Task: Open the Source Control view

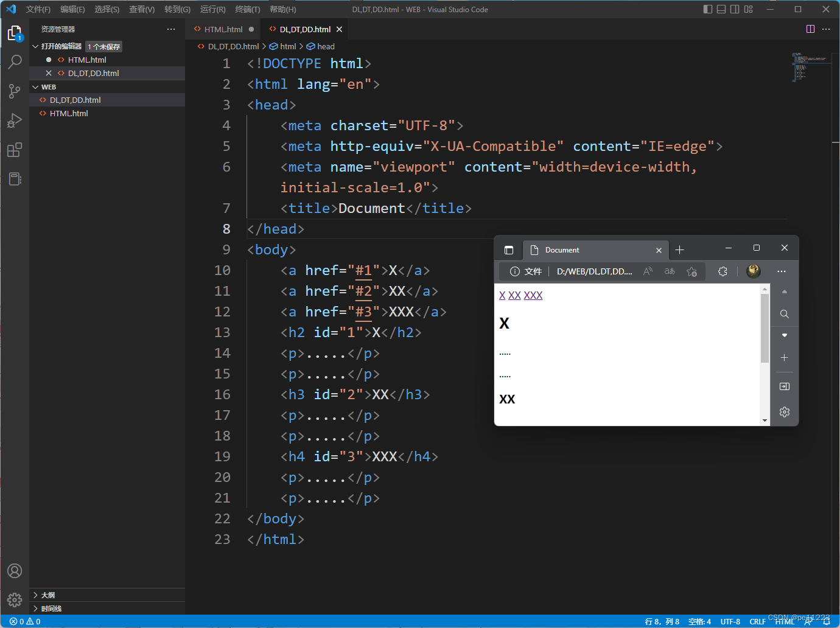Action: [x=15, y=91]
